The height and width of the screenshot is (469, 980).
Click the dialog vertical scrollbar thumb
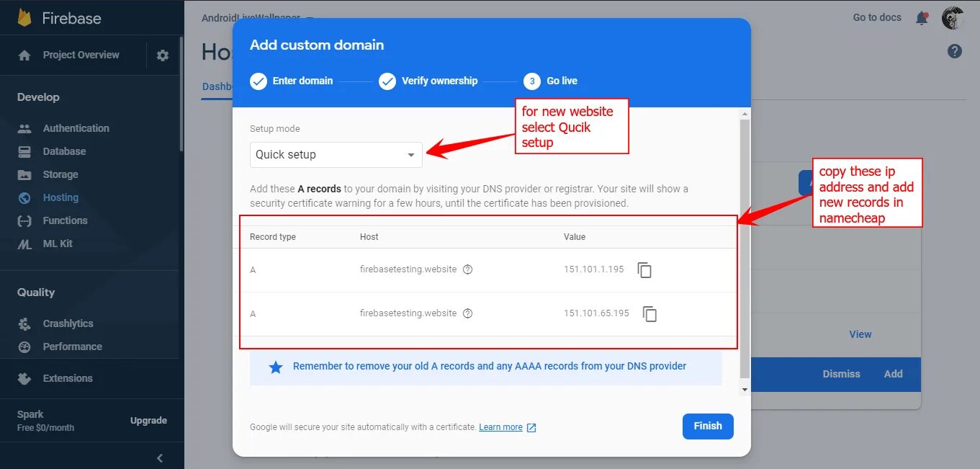pyautogui.click(x=745, y=249)
